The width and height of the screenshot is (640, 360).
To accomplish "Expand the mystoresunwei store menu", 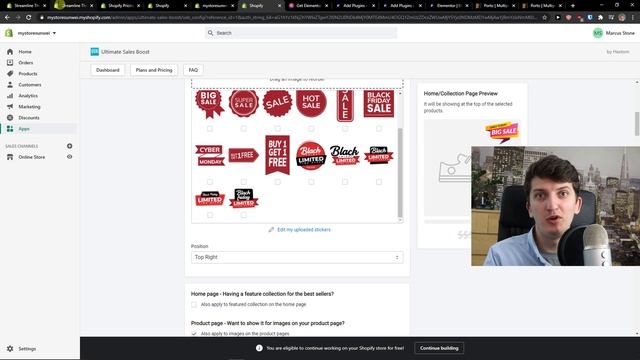I will pos(36,33).
